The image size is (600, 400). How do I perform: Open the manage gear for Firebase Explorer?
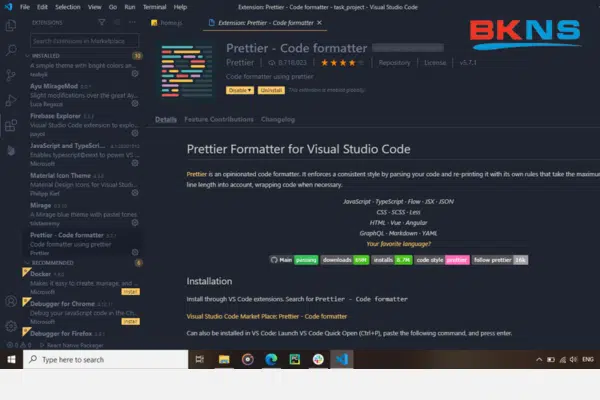135,133
